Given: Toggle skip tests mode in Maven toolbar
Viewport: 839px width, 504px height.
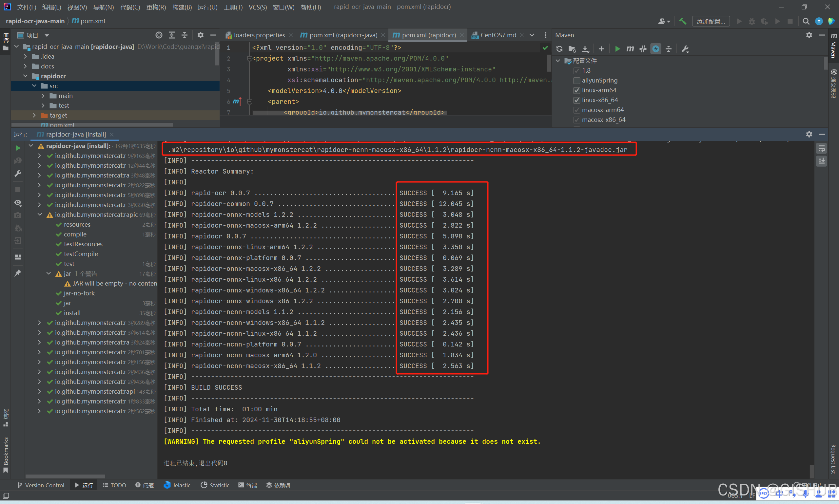Looking at the screenshot, I should pos(643,48).
